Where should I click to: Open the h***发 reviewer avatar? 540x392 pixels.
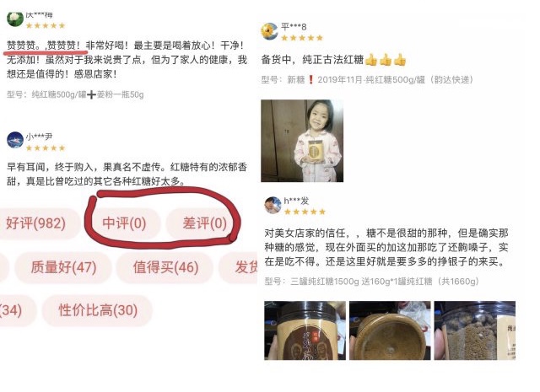(273, 205)
